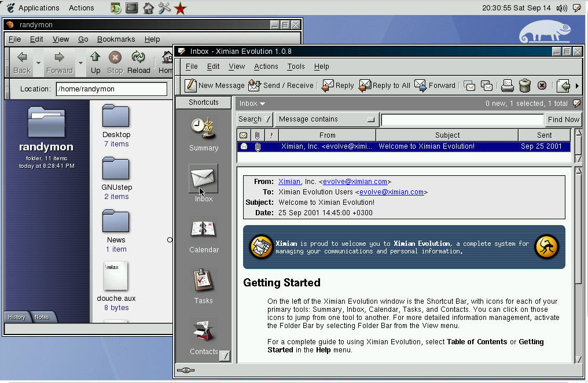588x383 pixels.
Task: Click the connection status plug icon in the Evolution status bar
Action: (186, 370)
